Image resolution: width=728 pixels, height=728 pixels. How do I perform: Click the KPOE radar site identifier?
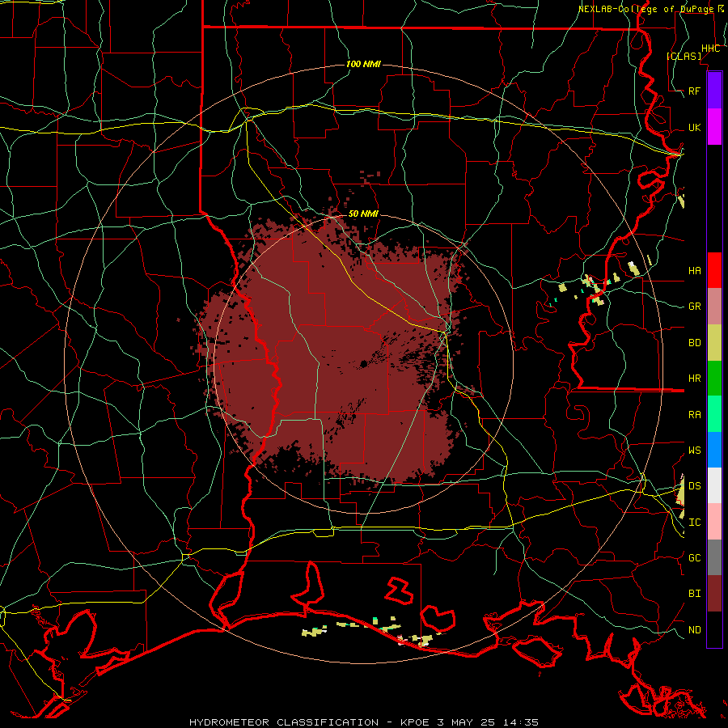click(x=416, y=722)
